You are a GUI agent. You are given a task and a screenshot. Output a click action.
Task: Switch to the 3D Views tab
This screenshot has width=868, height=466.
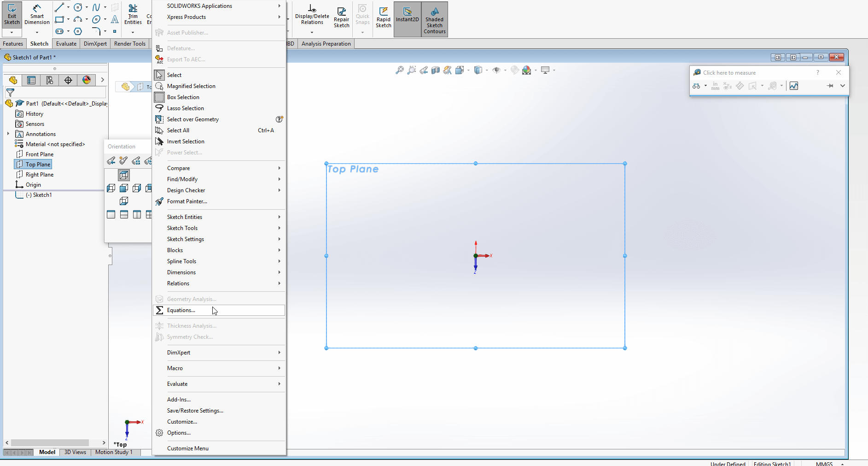coord(75,452)
